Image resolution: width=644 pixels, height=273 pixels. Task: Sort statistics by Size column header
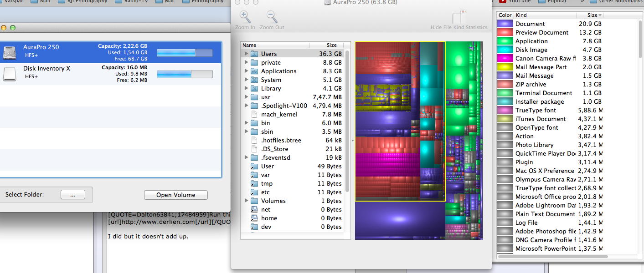(590, 15)
